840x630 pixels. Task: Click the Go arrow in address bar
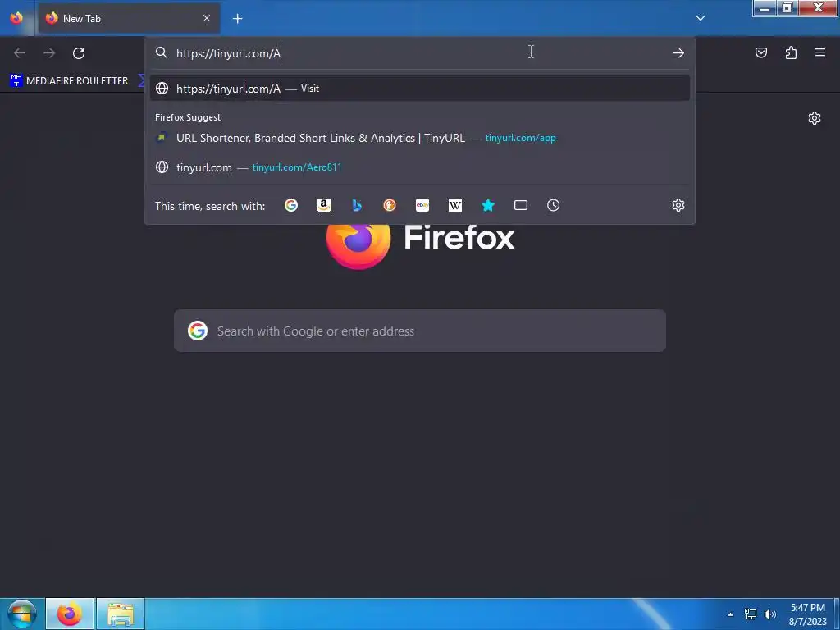click(x=678, y=53)
